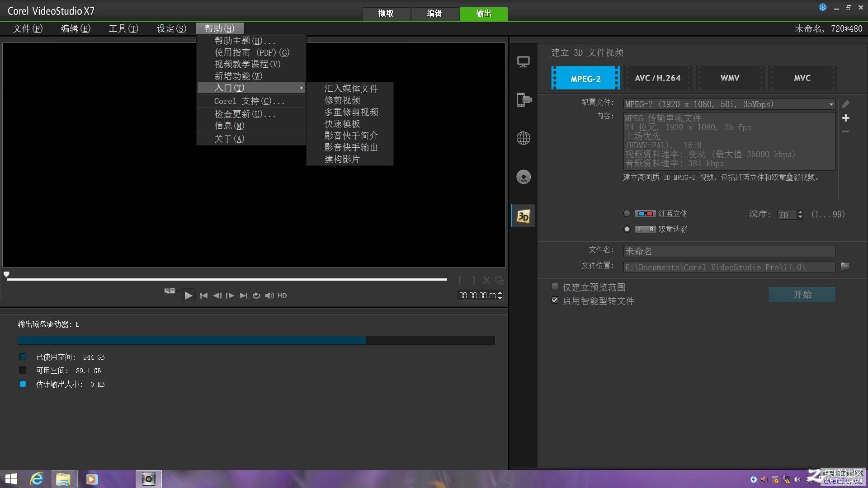Play the project preview
Screen dimensions: 868x488
tap(189, 296)
